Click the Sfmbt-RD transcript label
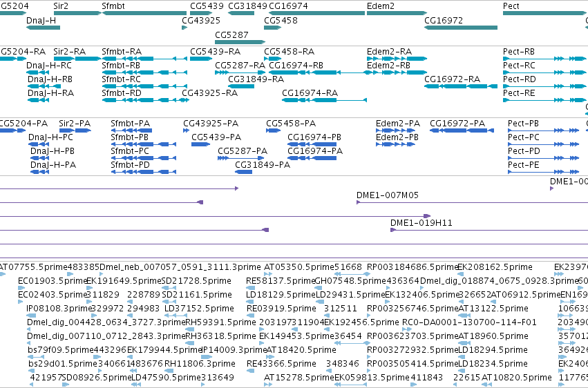This screenshot has width=588, height=388. click(x=122, y=93)
